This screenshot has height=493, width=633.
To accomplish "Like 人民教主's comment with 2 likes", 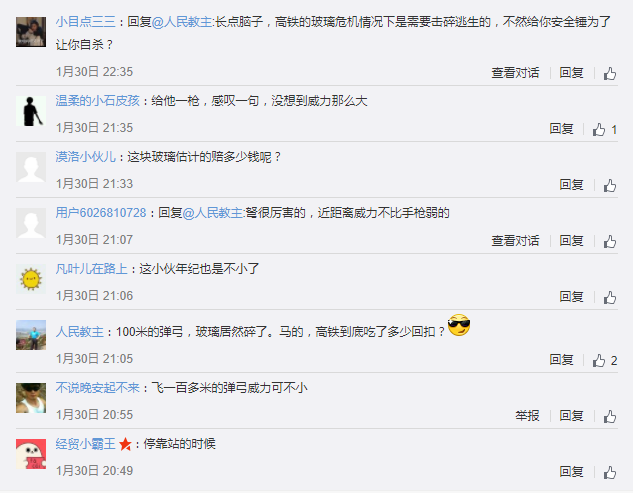I will (x=599, y=361).
